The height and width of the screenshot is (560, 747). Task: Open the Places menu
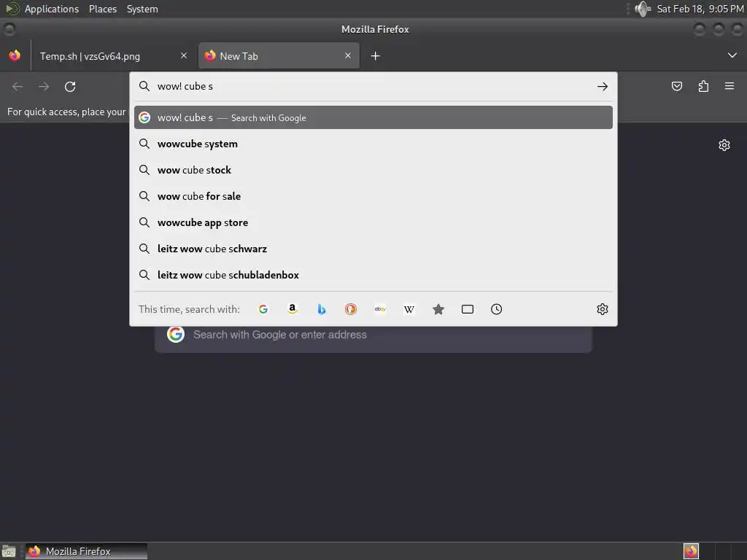(103, 9)
